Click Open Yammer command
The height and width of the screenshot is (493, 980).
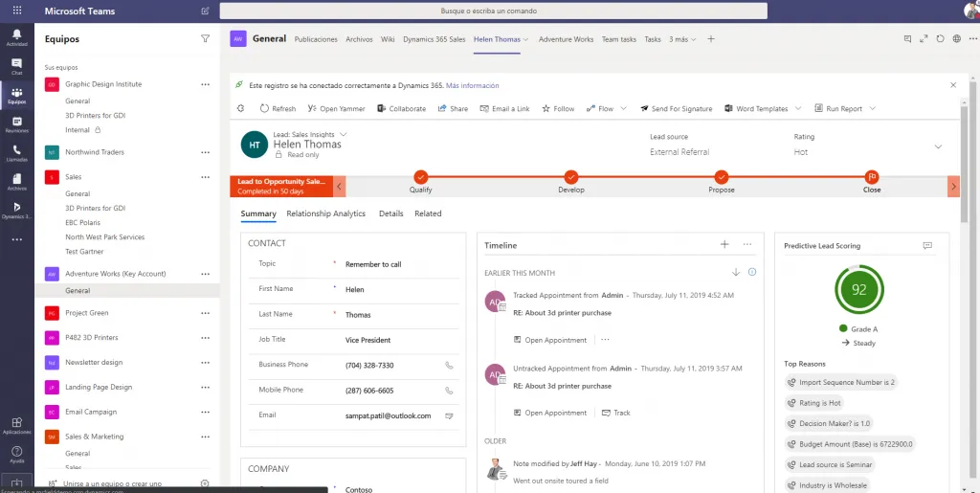coord(336,109)
